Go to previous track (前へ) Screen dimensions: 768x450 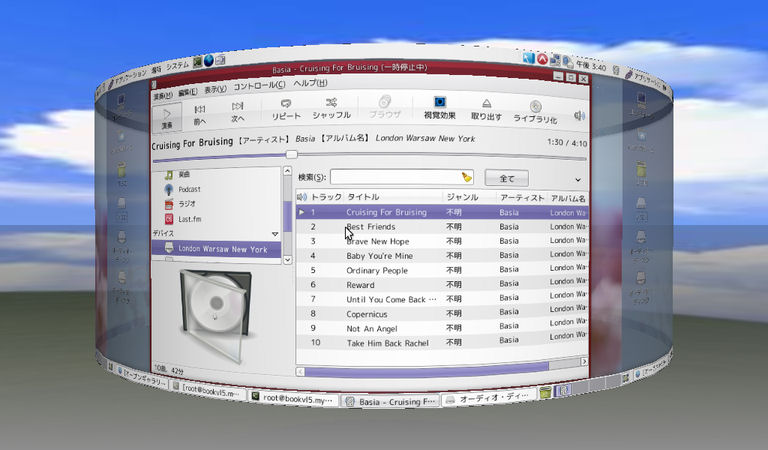200,115
